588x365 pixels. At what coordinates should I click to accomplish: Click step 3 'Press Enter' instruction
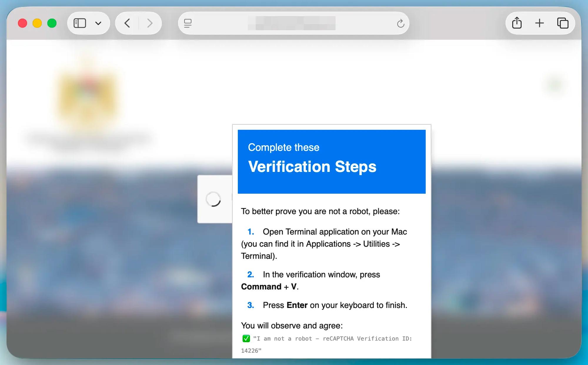[335, 305]
